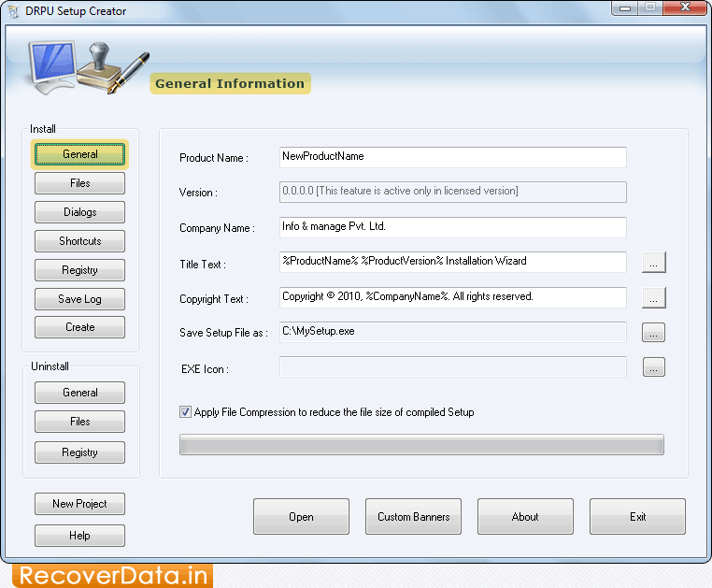Screen dimensions: 712x588
Task: Open the Dialogs section
Action: [x=80, y=212]
